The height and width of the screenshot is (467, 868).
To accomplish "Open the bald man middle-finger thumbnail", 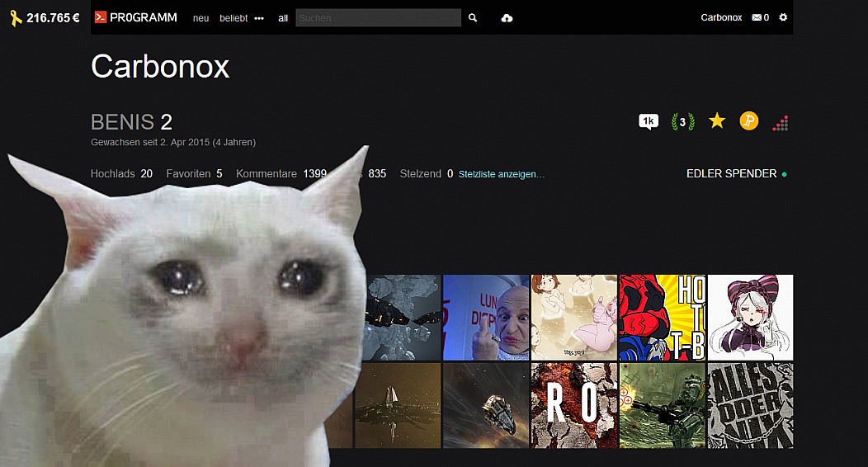I will click(486, 318).
